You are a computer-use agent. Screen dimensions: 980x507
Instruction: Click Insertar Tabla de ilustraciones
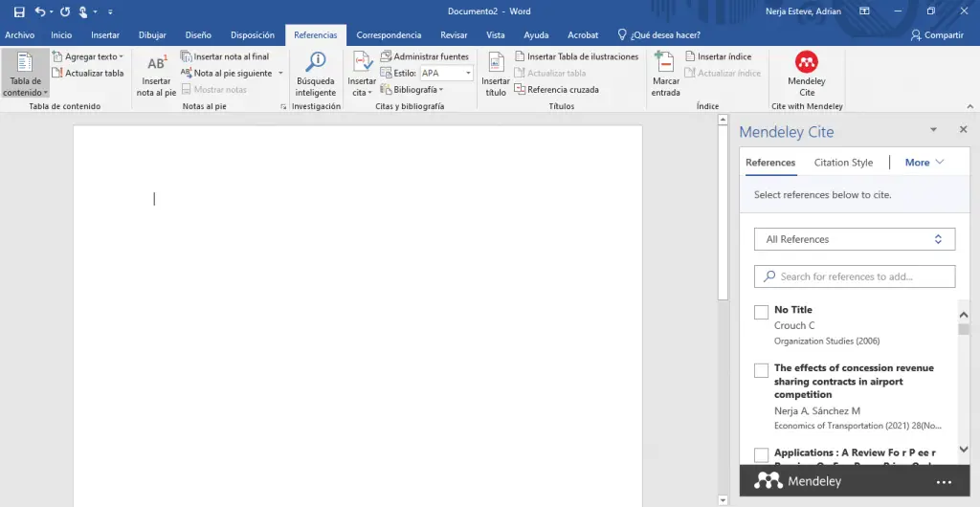pos(576,56)
